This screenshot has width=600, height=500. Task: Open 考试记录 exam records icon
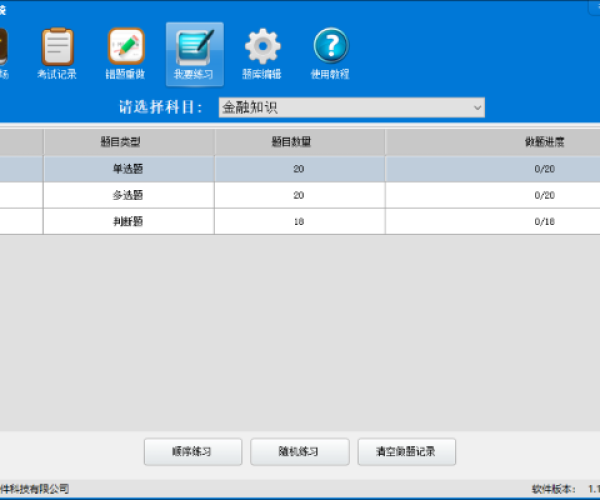(57, 54)
